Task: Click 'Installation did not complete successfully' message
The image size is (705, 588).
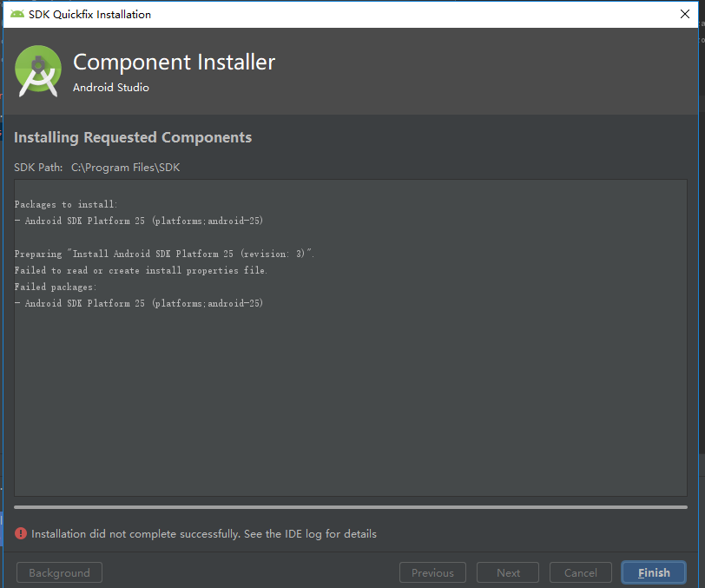Action: tap(204, 534)
